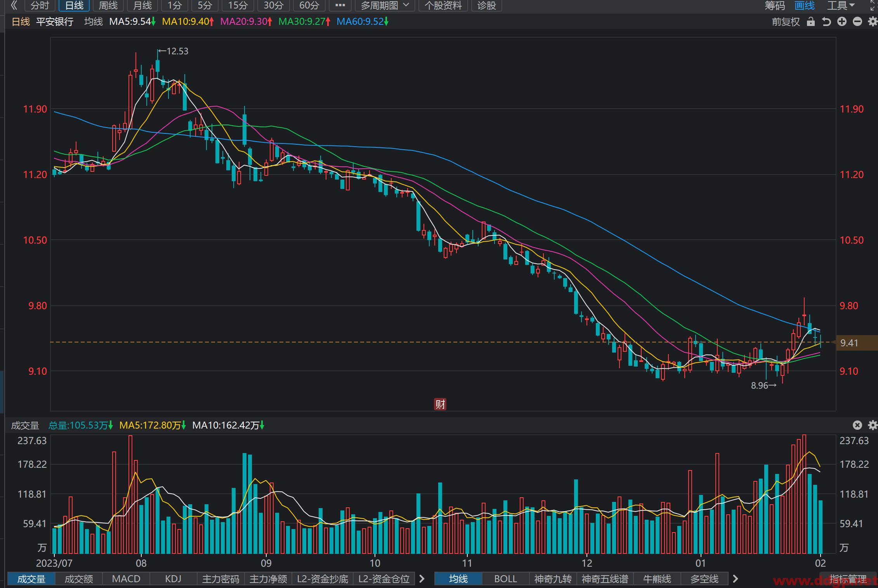Close the 成交量 volume panel with X icon
This screenshot has width=878, height=588.
click(857, 425)
